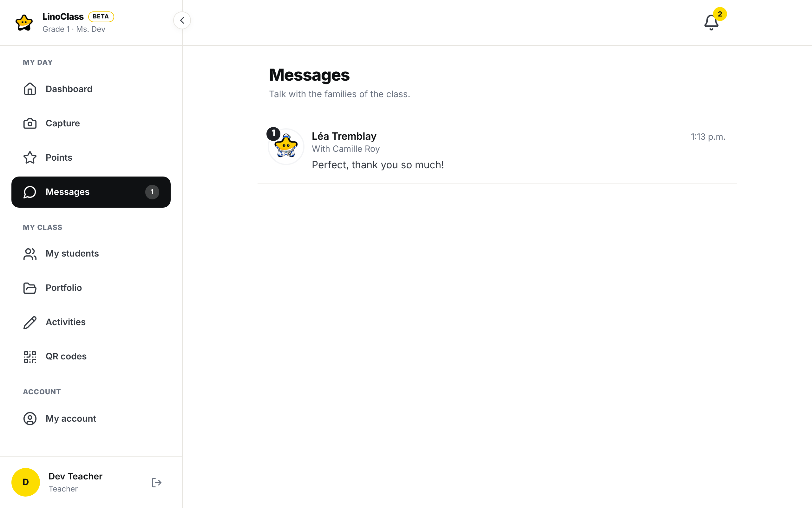Go to Dashboard in the sidebar
Viewport: 812px width, 508px height.
tap(91, 89)
